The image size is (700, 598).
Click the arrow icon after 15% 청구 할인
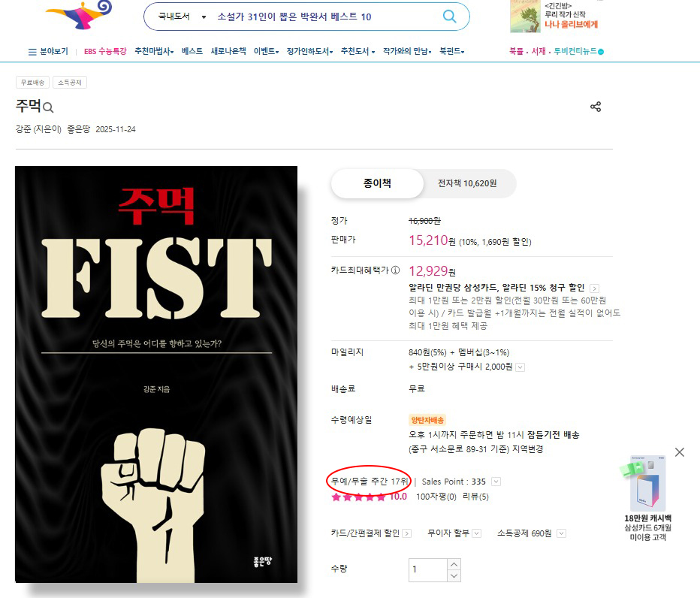(594, 288)
